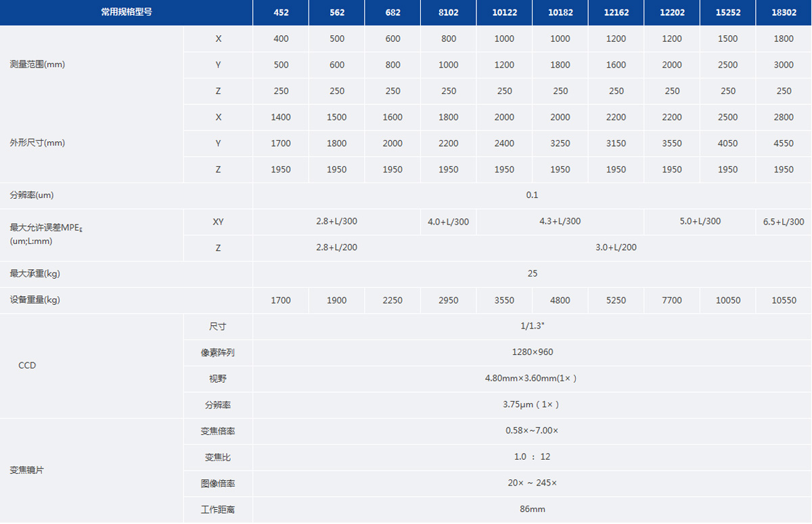The width and height of the screenshot is (812, 524).
Task: Select the 18302 model column header
Action: point(784,12)
